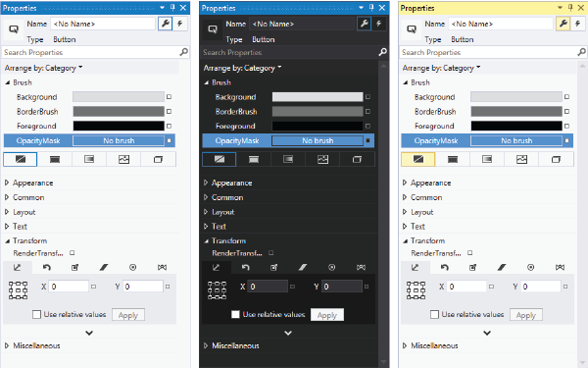Click translate grid icon in dark panel
The height and width of the screenshot is (368, 588).
218,290
